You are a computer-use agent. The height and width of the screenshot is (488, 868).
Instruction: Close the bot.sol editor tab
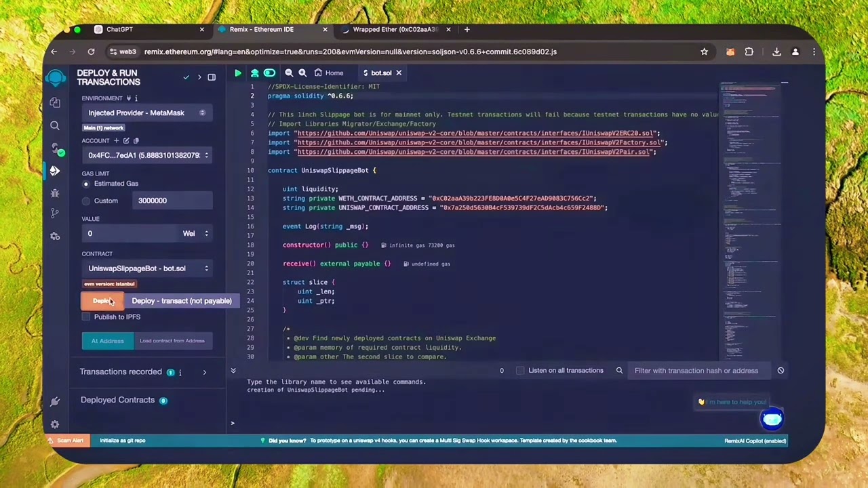(x=399, y=73)
